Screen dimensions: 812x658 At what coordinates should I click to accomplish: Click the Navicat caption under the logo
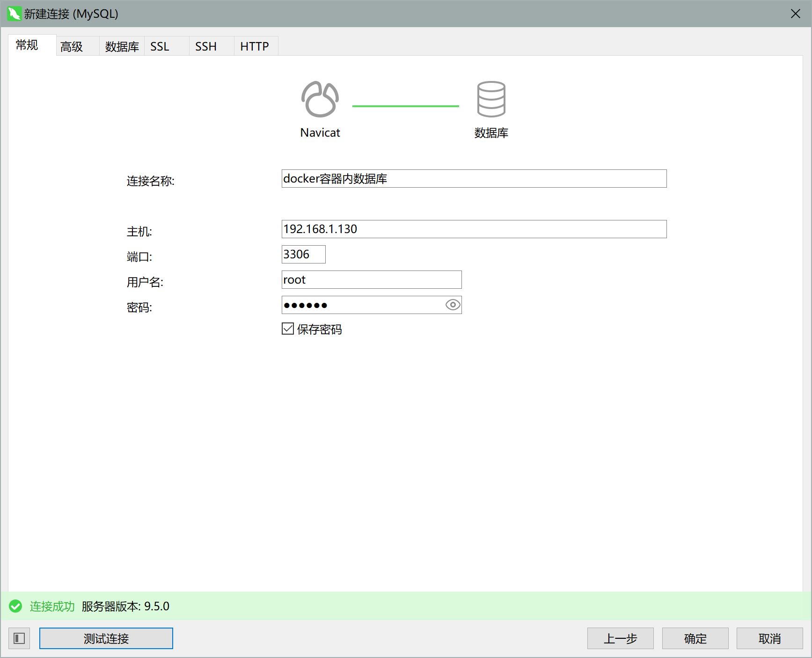click(320, 133)
